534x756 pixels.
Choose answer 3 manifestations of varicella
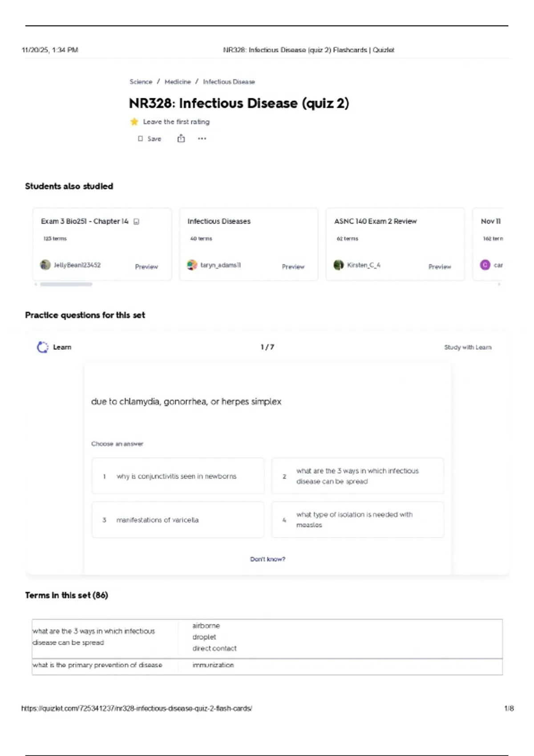178,520
